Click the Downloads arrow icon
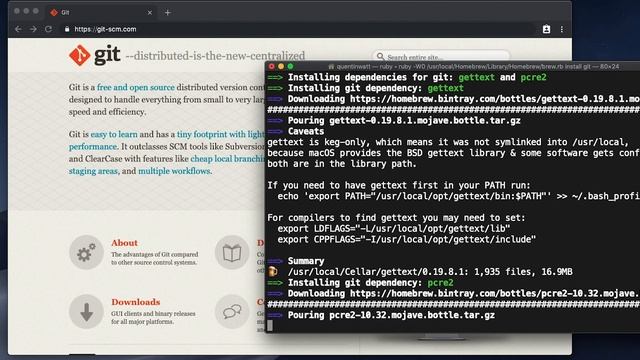Viewport: 640px width, 360px height. 86,311
